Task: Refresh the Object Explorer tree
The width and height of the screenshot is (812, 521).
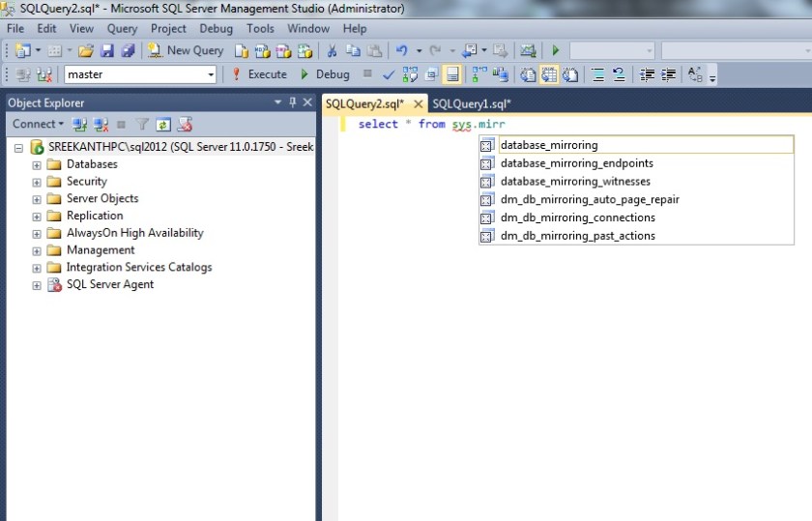Action: pos(163,125)
